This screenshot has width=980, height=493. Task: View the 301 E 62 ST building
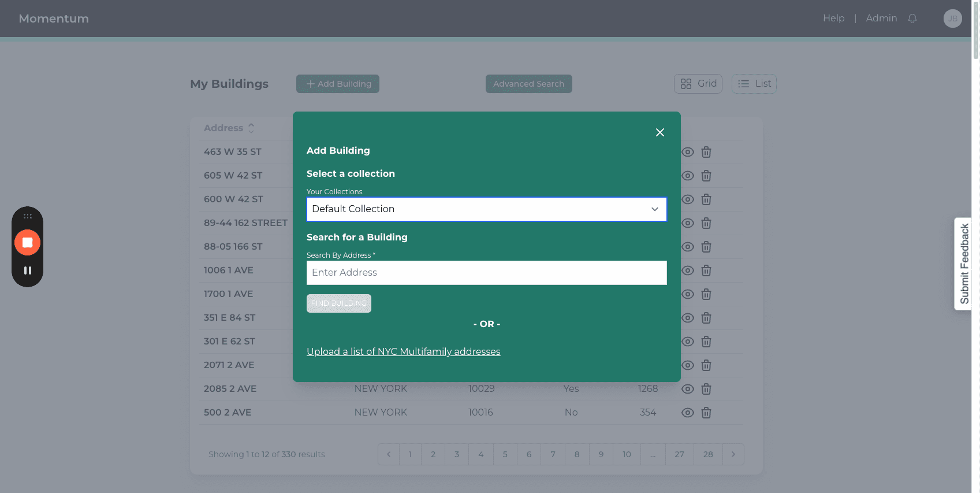tap(687, 342)
